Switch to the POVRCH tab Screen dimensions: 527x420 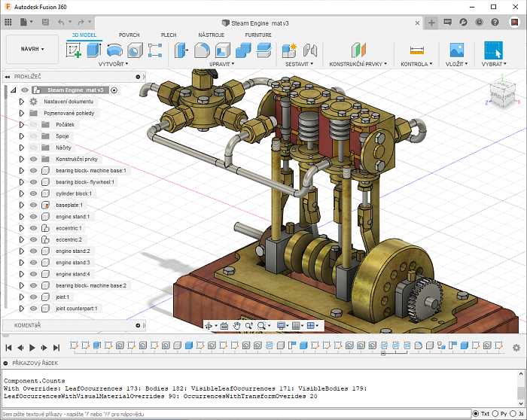point(129,35)
